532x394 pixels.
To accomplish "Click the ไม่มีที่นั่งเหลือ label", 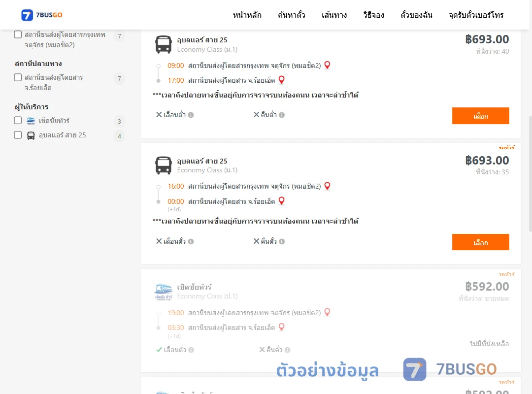I will (489, 344).
